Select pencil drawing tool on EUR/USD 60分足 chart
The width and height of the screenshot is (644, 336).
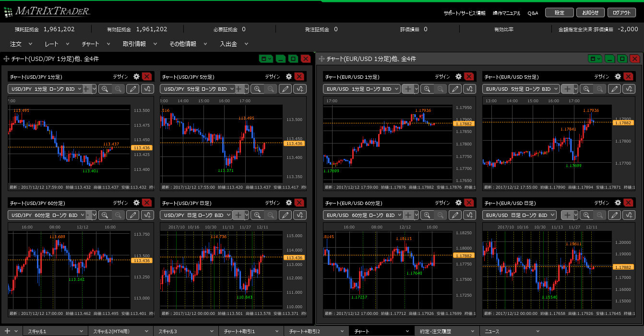pos(455,215)
